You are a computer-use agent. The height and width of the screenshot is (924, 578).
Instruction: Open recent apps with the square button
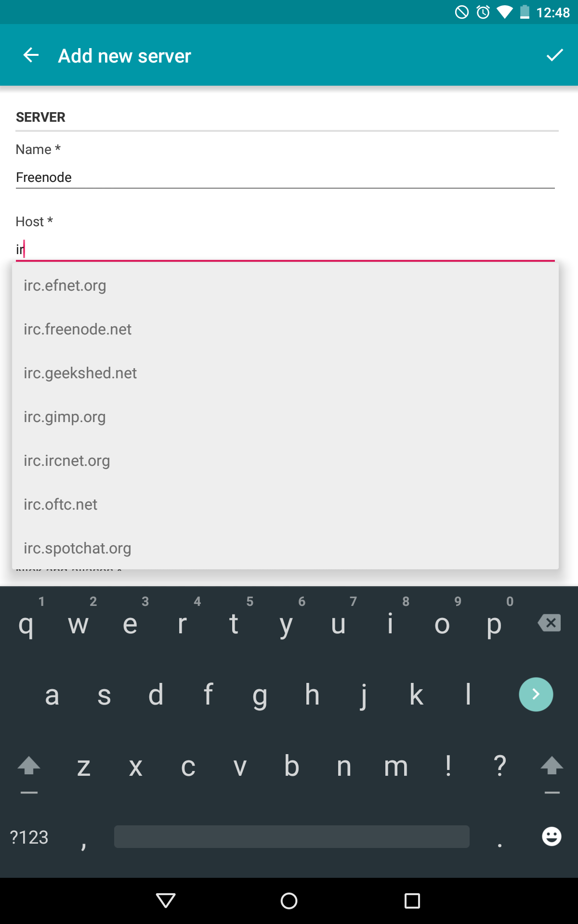coord(412,900)
